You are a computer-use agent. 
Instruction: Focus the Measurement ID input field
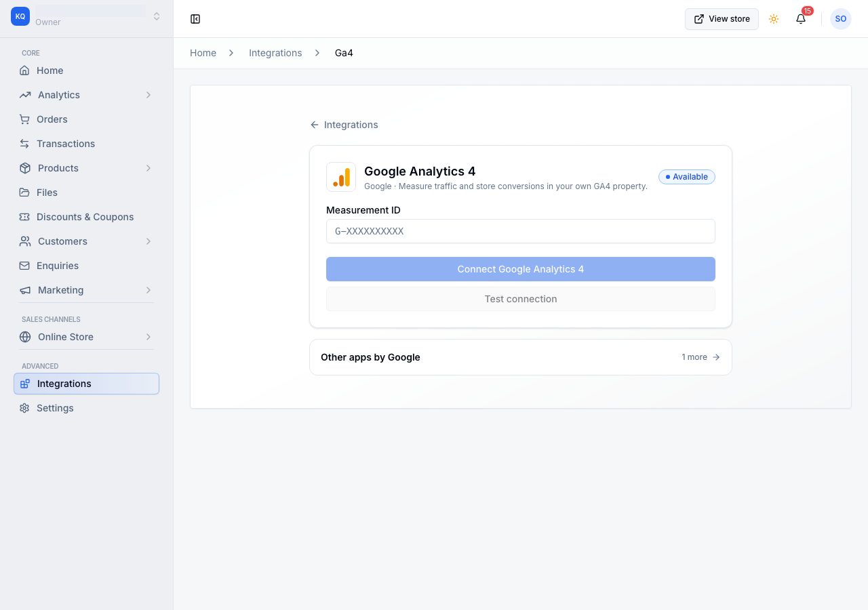(521, 231)
